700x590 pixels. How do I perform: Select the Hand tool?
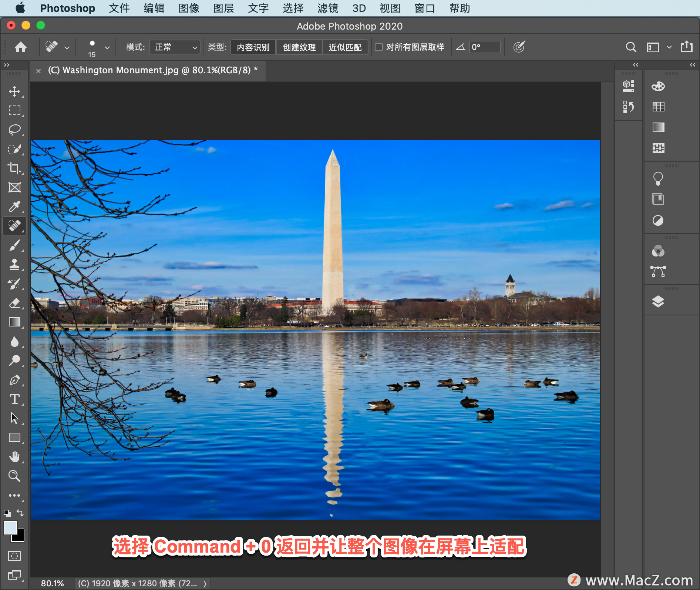(x=14, y=457)
